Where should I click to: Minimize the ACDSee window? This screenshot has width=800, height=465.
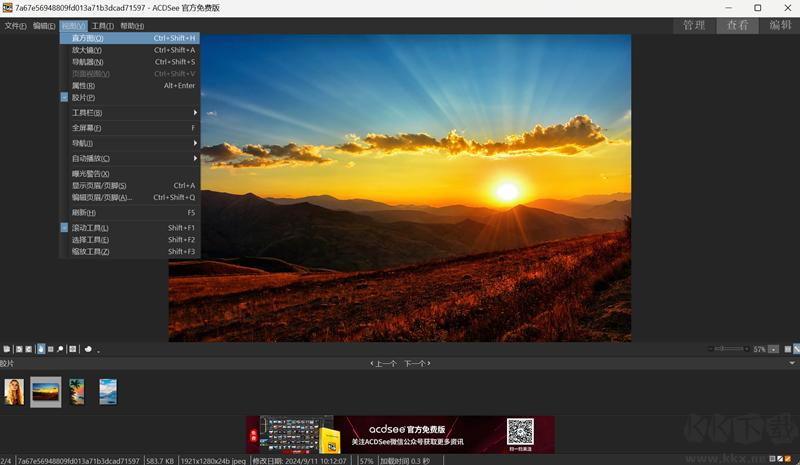coord(729,8)
